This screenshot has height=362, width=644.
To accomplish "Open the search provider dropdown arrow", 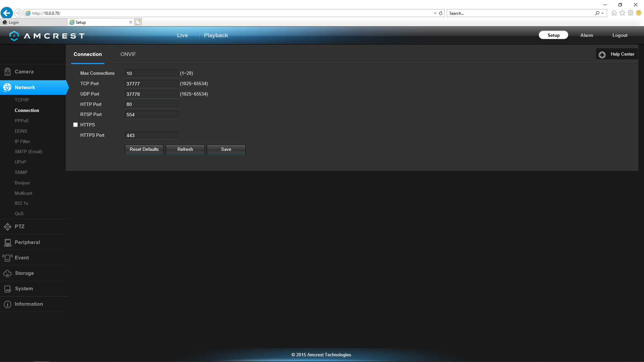I will pos(603,13).
